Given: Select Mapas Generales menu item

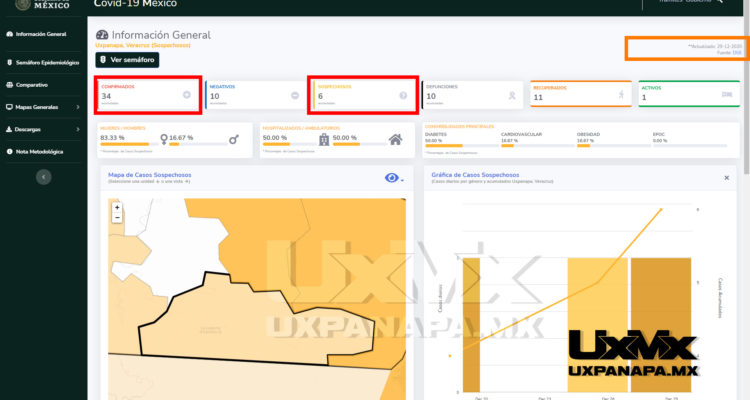Looking at the screenshot, I should [36, 107].
